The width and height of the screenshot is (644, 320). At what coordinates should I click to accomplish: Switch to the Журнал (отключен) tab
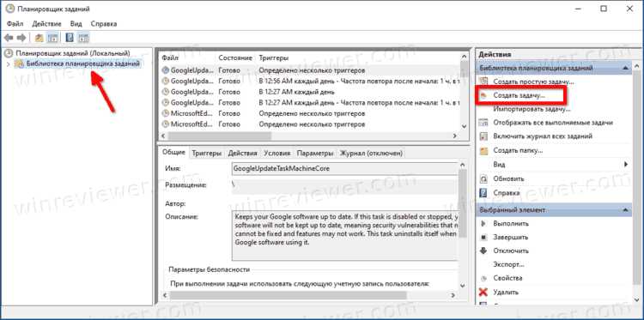point(371,153)
